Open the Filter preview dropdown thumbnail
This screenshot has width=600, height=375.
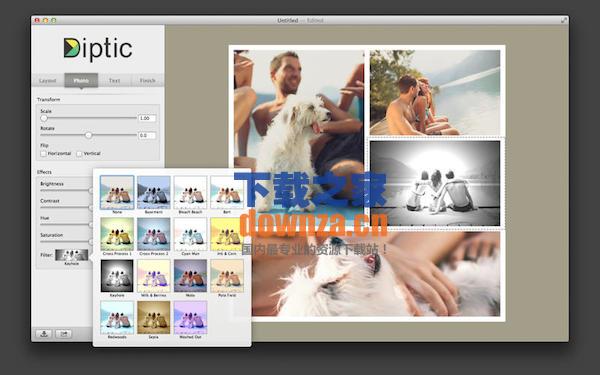[72, 255]
